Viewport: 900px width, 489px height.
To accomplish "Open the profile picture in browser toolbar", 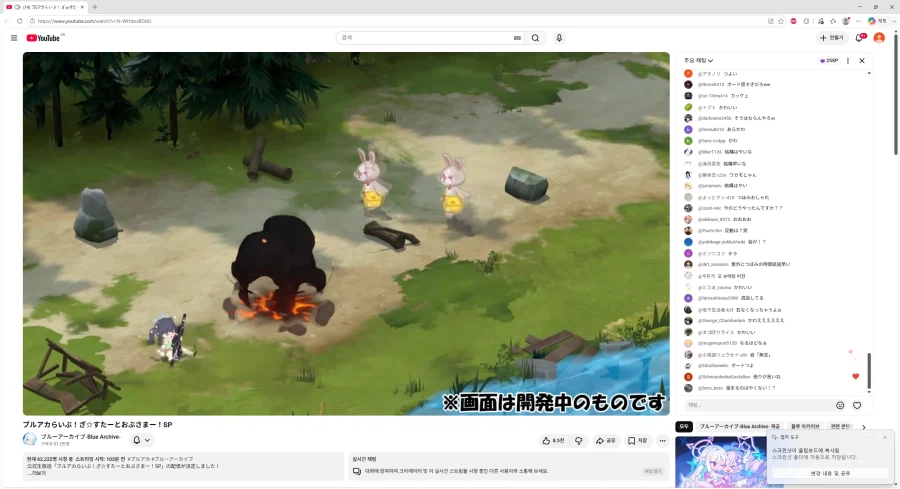I will tap(846, 21).
